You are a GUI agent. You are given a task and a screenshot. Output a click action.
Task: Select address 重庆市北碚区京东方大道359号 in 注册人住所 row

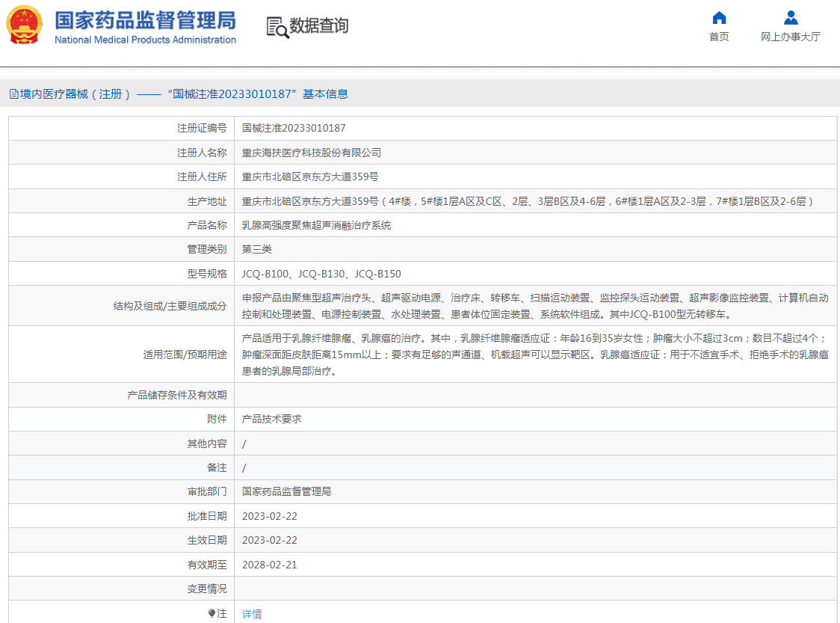click(x=310, y=177)
